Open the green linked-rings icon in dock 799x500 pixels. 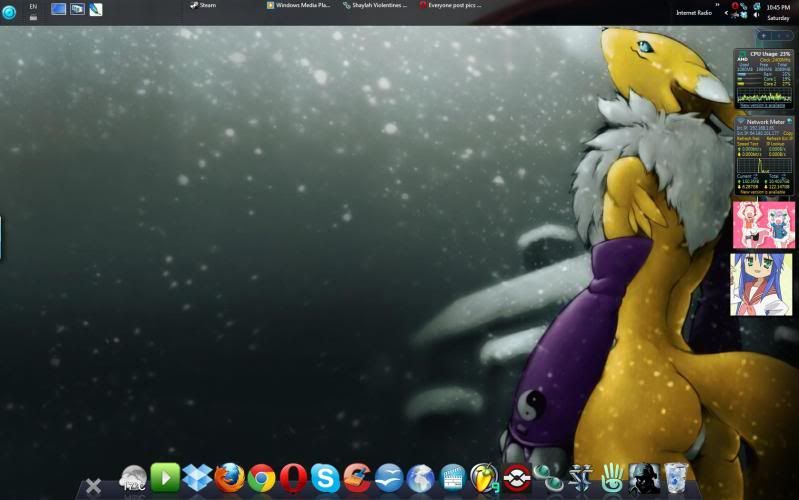coord(549,479)
